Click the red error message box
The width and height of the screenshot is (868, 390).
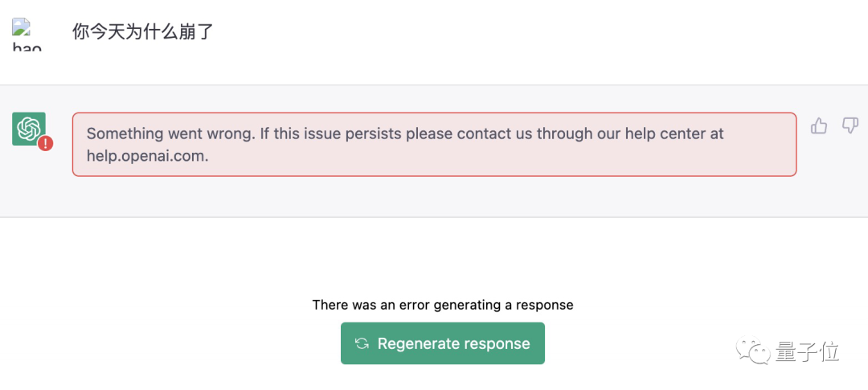pyautogui.click(x=434, y=145)
